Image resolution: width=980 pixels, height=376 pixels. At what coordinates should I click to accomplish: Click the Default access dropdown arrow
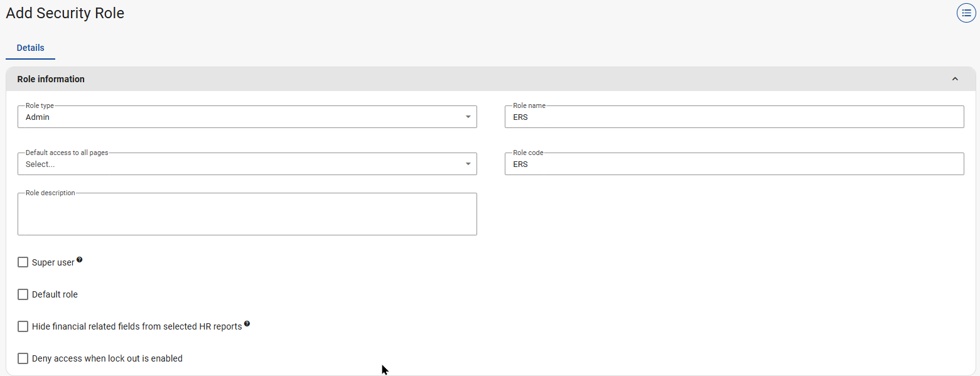(468, 164)
